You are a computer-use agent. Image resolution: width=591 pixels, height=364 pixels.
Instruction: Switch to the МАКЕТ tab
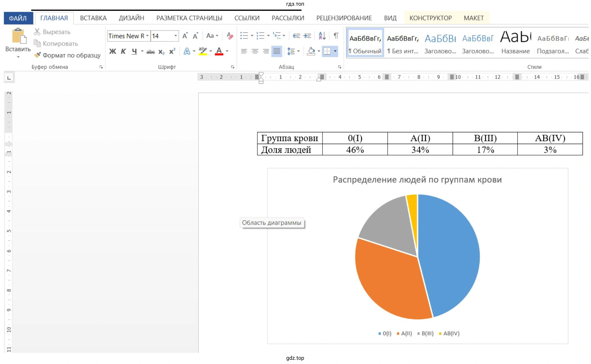[x=474, y=18]
